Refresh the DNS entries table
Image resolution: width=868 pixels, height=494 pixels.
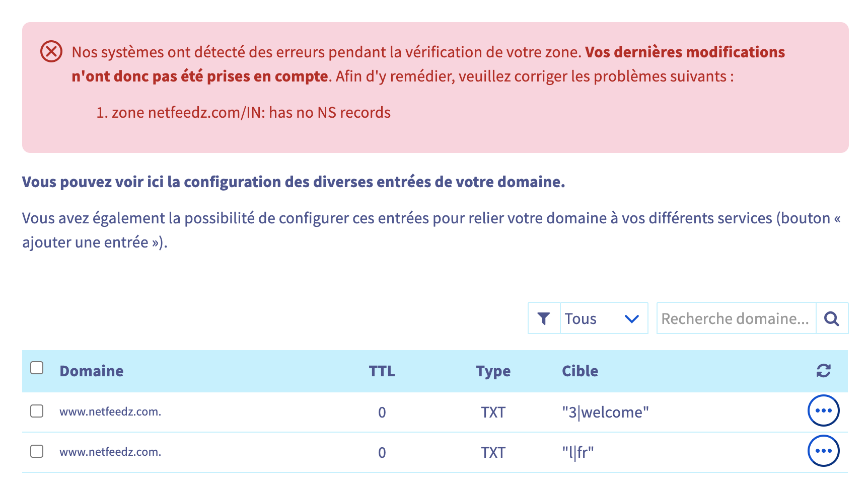click(823, 371)
